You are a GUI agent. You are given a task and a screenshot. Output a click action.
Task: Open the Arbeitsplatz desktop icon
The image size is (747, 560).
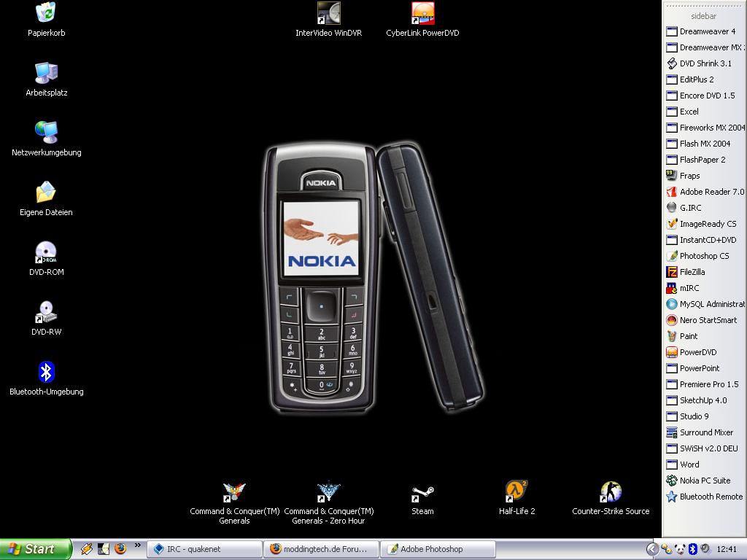(46, 74)
